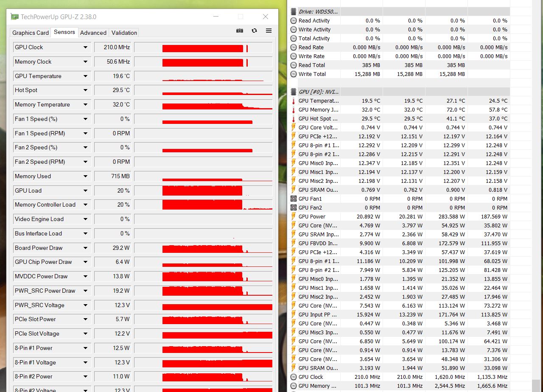
Task: Click the 210.0 MHz GPU Clock value
Action: coord(113,48)
